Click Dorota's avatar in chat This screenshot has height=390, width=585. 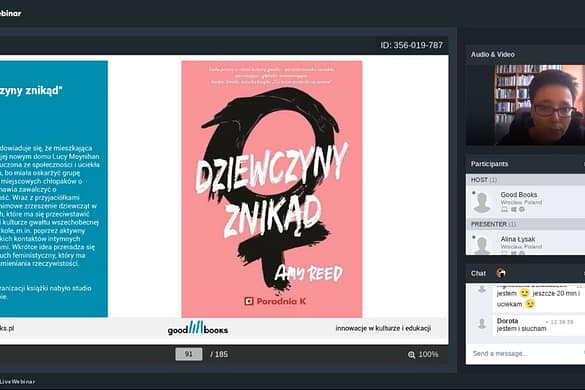tap(482, 324)
